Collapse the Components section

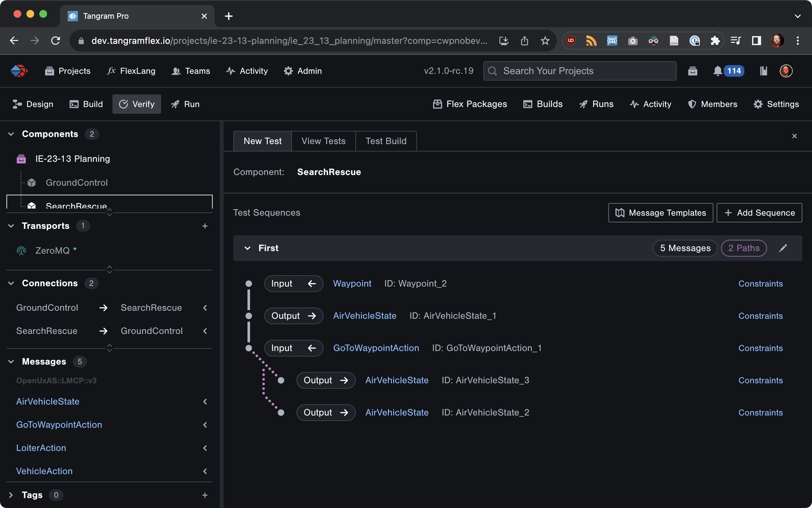click(x=11, y=134)
